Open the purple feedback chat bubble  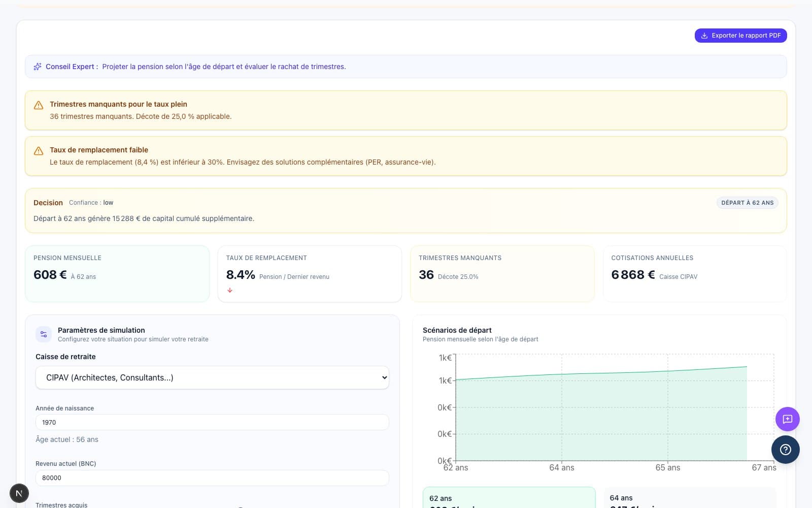(x=787, y=419)
